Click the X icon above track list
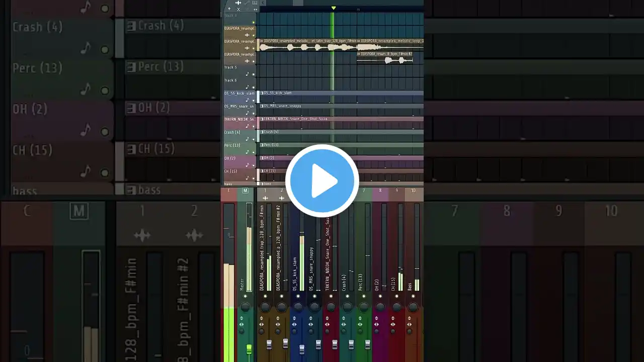Image resolution: width=644 pixels, height=362 pixels. [238, 9]
